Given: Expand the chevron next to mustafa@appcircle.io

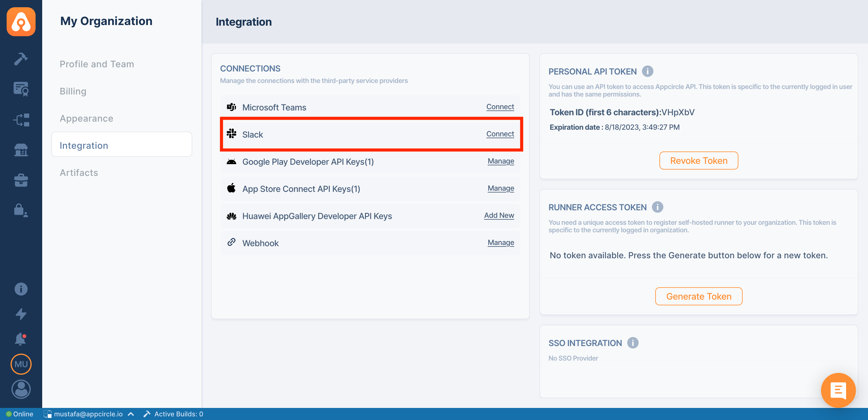Looking at the screenshot, I should tap(131, 414).
